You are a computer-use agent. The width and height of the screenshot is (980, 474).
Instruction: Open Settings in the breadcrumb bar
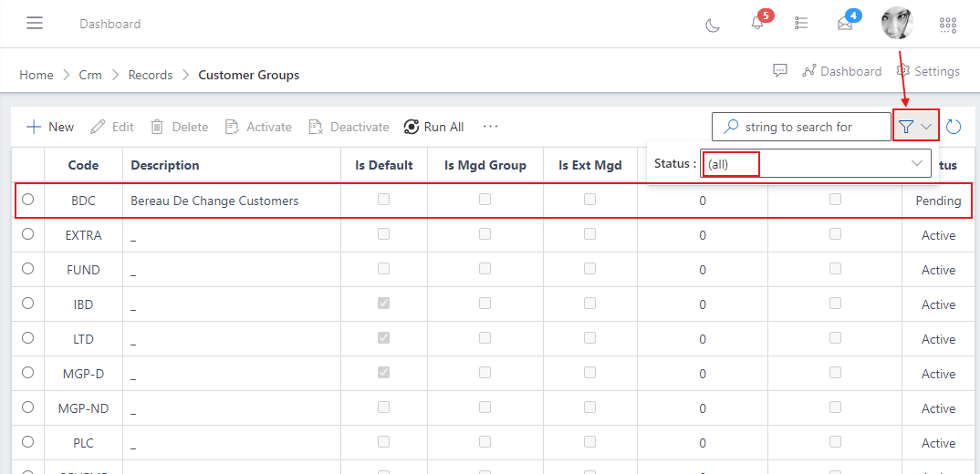(928, 71)
